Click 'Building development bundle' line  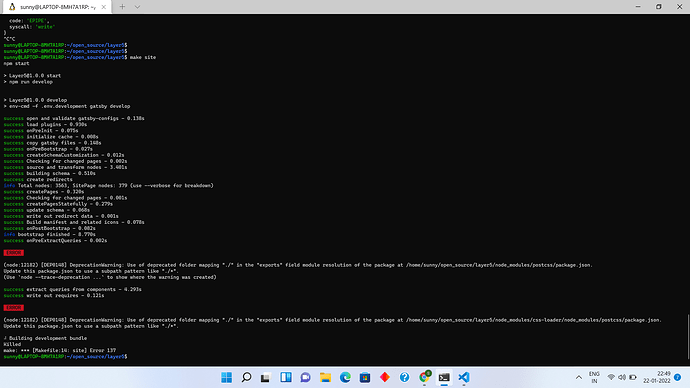45,338
